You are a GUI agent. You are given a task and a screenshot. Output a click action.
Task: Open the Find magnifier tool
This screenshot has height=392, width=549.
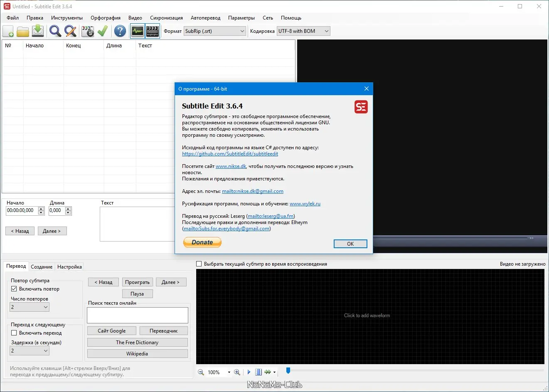pyautogui.click(x=55, y=31)
